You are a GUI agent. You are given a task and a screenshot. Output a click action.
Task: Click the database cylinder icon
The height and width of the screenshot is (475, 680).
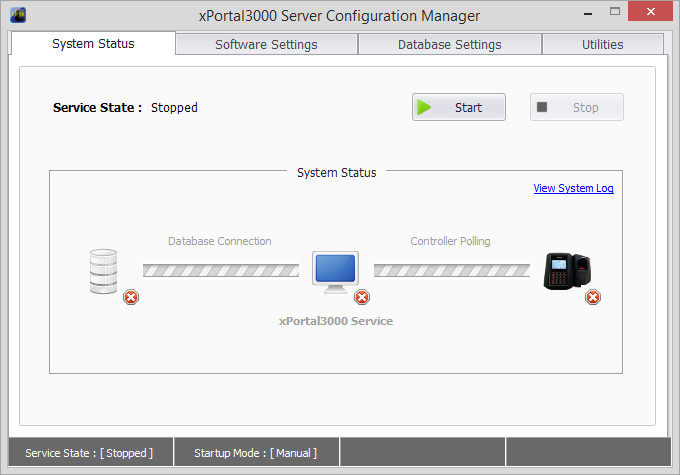pyautogui.click(x=103, y=271)
